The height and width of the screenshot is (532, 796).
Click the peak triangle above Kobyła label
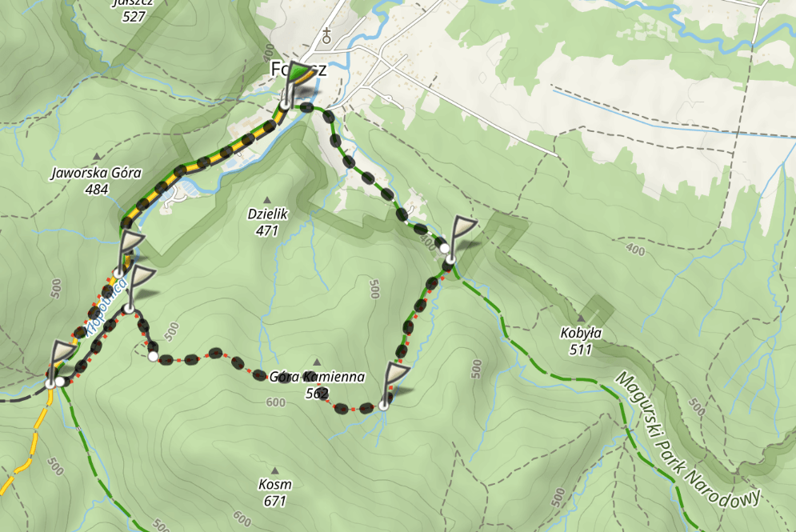(x=581, y=318)
